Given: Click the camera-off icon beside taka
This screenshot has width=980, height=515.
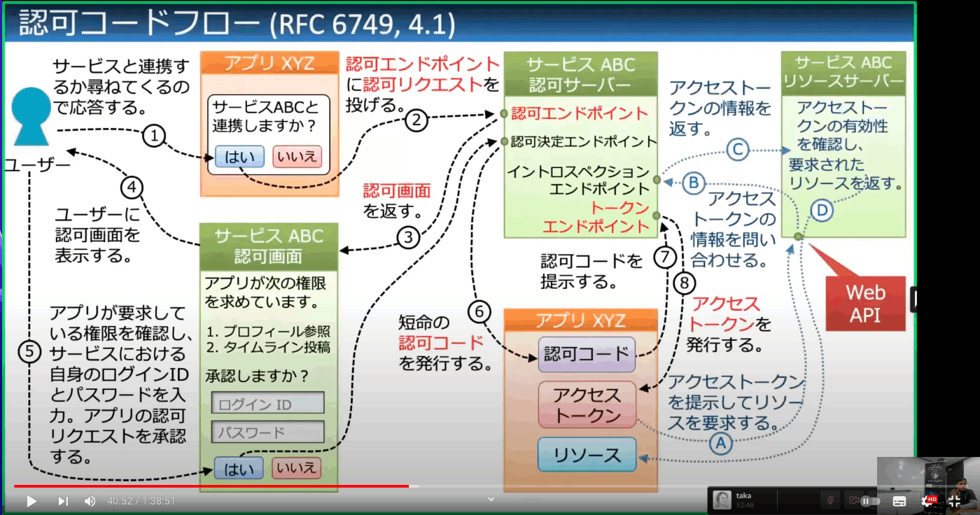Looking at the screenshot, I should [853, 500].
